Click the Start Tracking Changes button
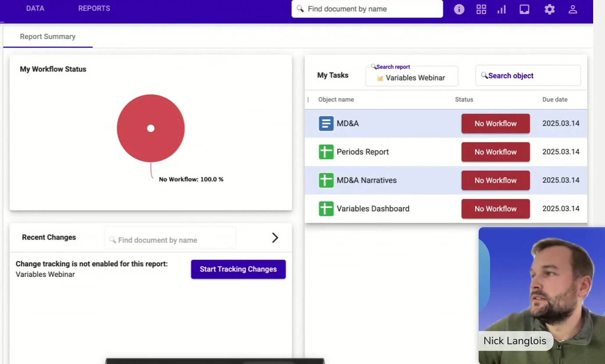Viewport: 605px width, 364px height. point(238,269)
